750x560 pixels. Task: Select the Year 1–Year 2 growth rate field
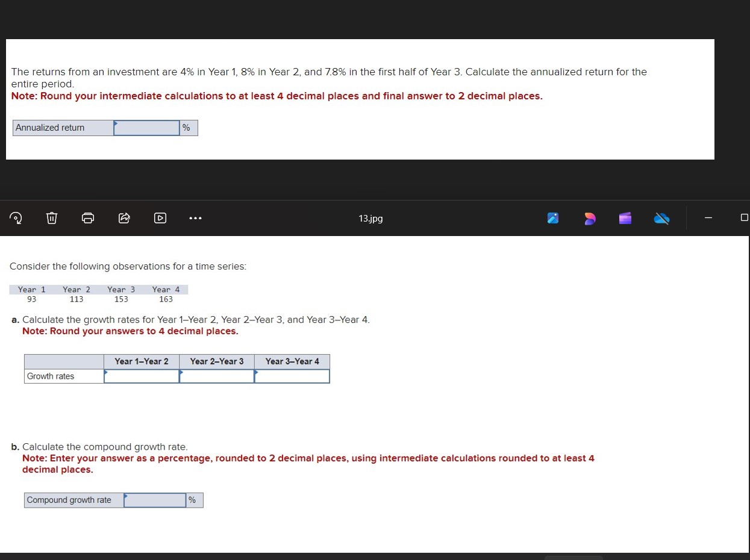tap(142, 376)
